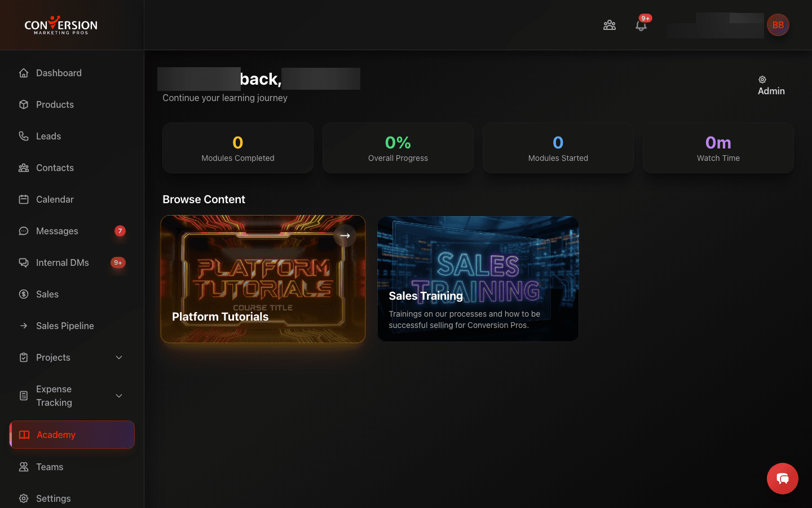Click the Leads phone icon
The height and width of the screenshot is (508, 812).
(x=24, y=136)
